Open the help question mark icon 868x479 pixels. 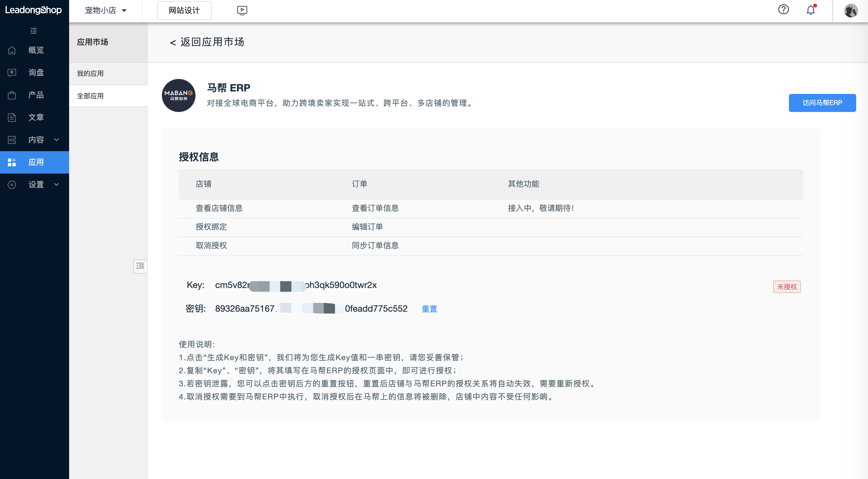[783, 10]
